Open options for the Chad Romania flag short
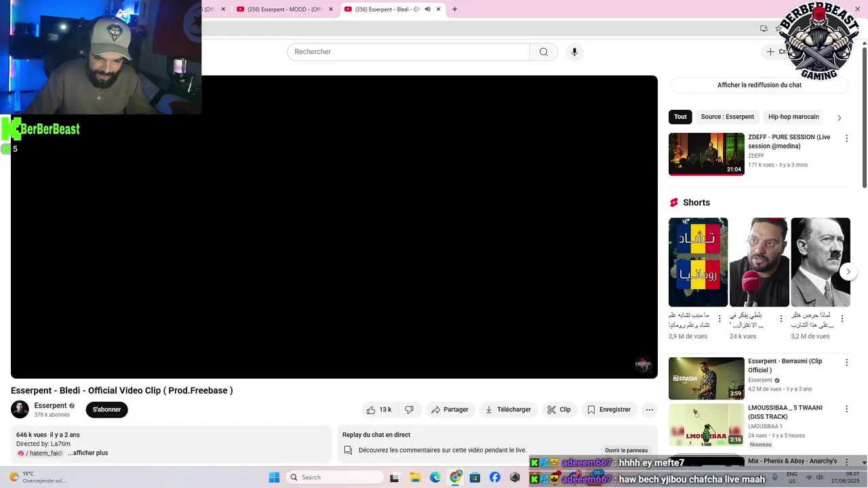 719,319
